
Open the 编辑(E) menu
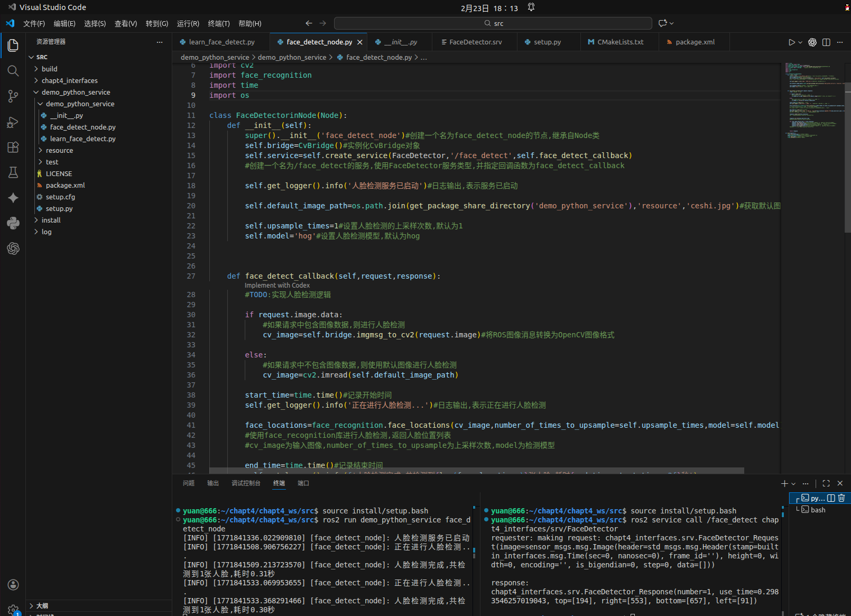coord(64,24)
